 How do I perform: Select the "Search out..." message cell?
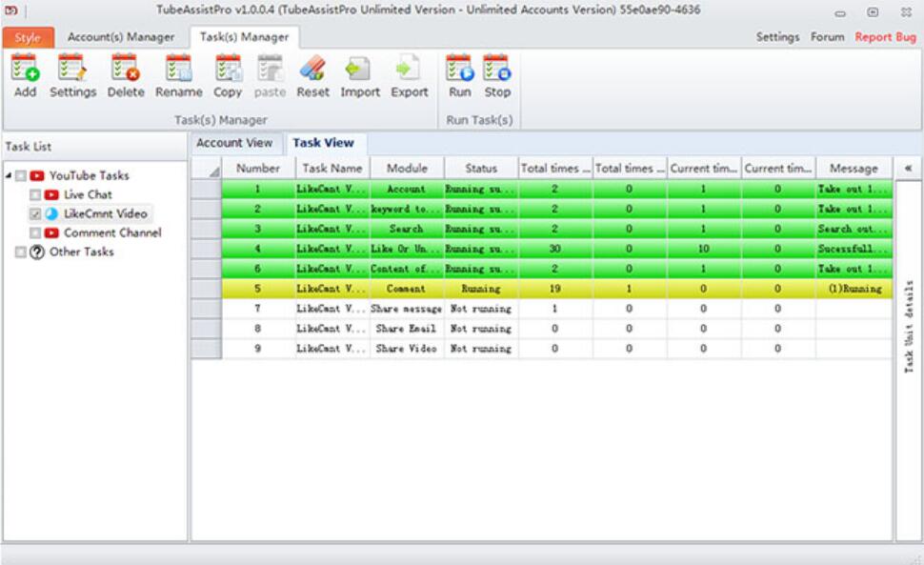(854, 230)
